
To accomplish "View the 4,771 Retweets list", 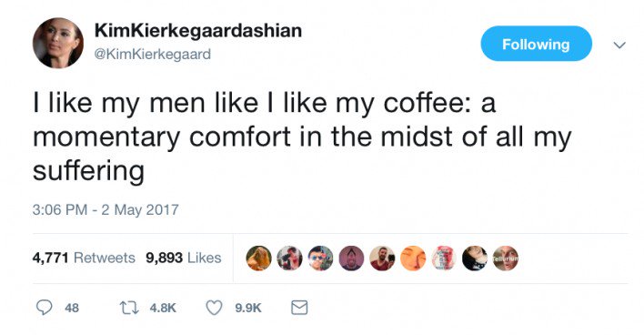I will pyautogui.click(x=84, y=259).
